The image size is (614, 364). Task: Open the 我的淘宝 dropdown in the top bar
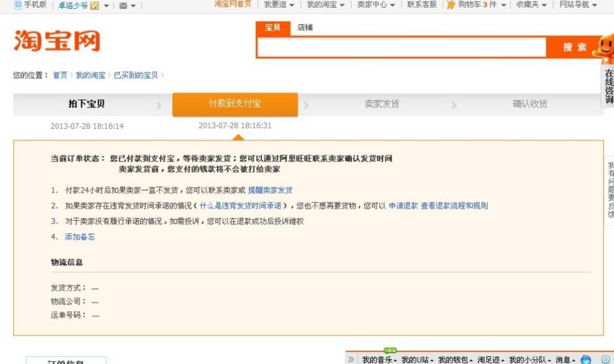[326, 5]
